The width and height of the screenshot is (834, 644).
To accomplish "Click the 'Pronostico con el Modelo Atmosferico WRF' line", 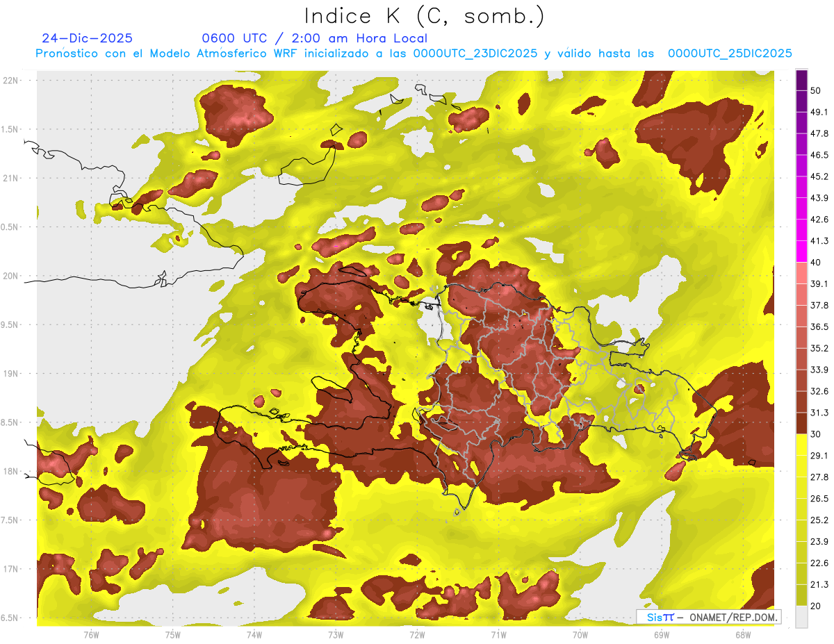I will [414, 53].
